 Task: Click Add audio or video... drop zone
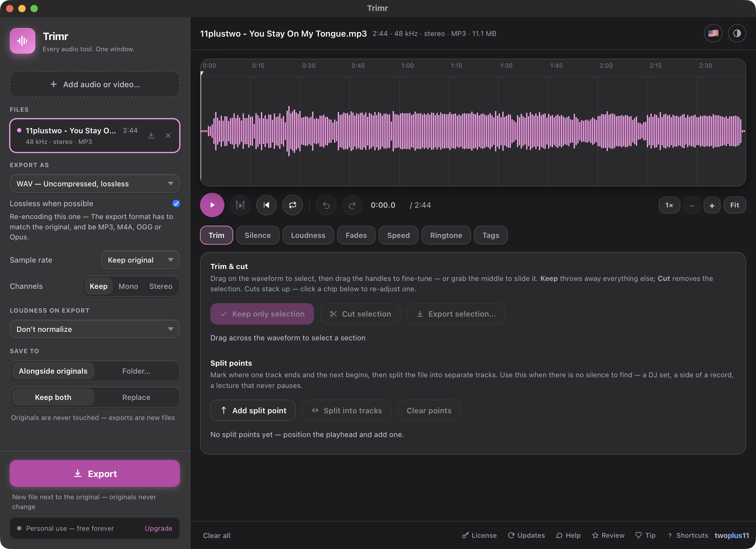[95, 84]
